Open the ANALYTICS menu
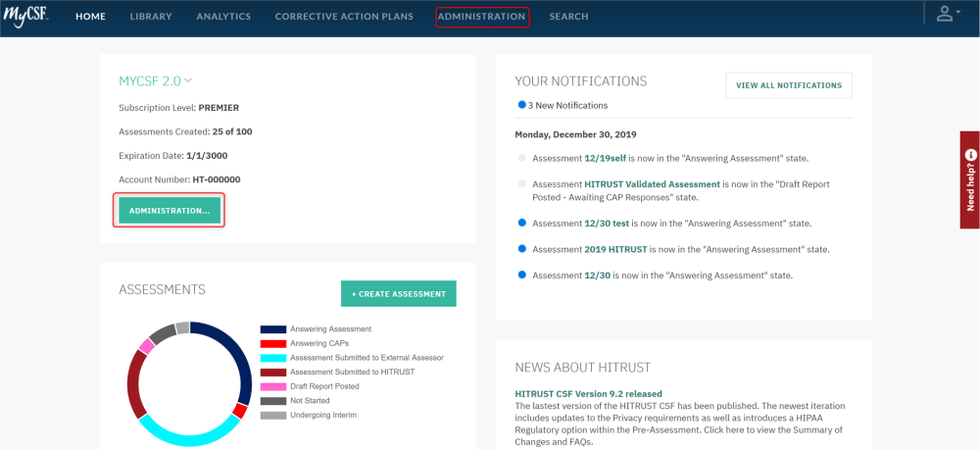The width and height of the screenshot is (980, 450). tap(223, 17)
